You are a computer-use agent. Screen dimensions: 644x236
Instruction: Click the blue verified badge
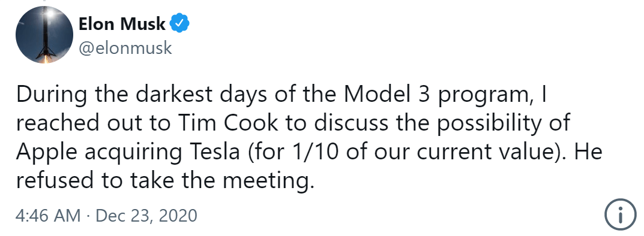[x=179, y=24]
